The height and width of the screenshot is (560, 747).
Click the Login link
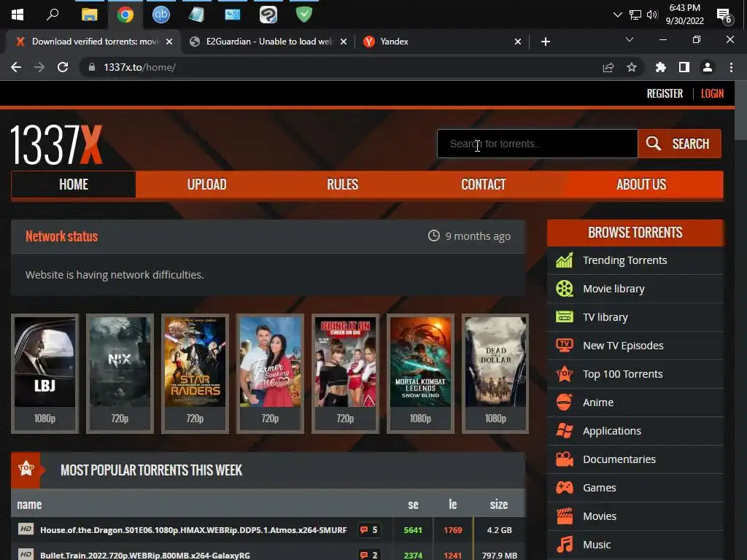[712, 94]
